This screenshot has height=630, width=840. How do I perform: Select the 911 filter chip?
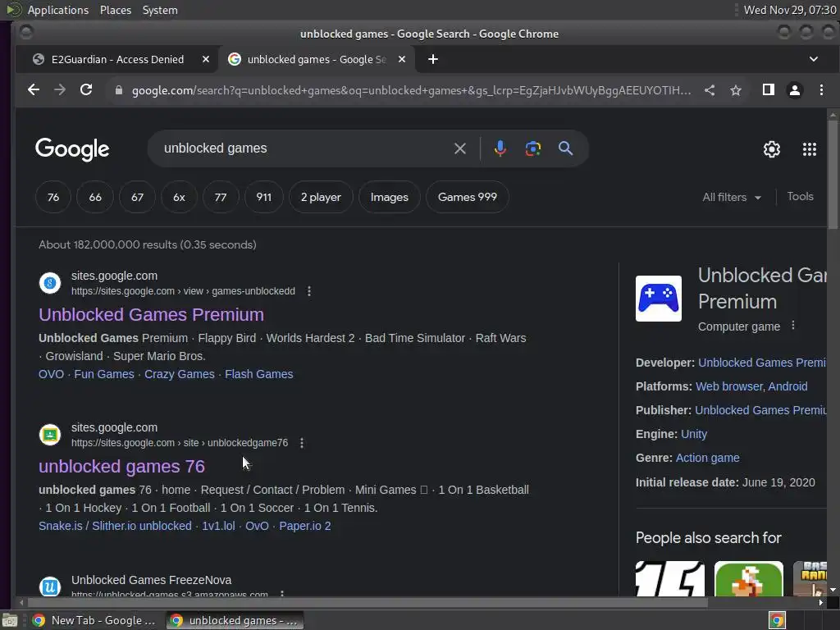263,197
